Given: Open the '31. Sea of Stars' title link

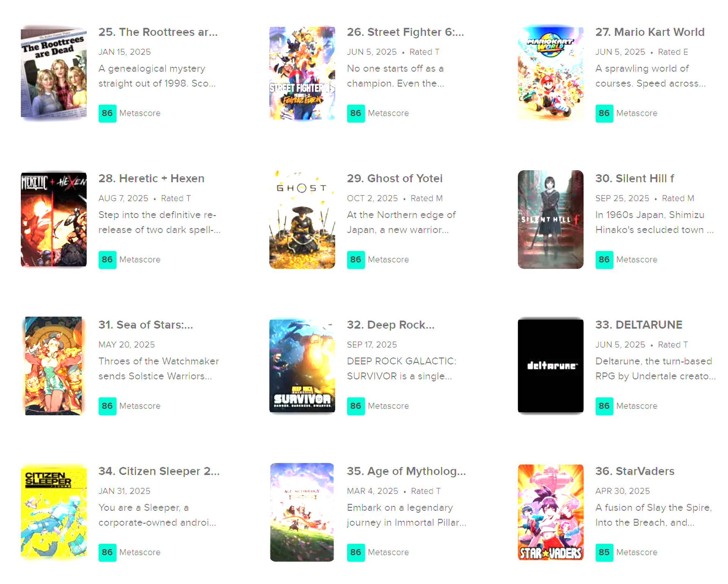Looking at the screenshot, I should pos(146,325).
